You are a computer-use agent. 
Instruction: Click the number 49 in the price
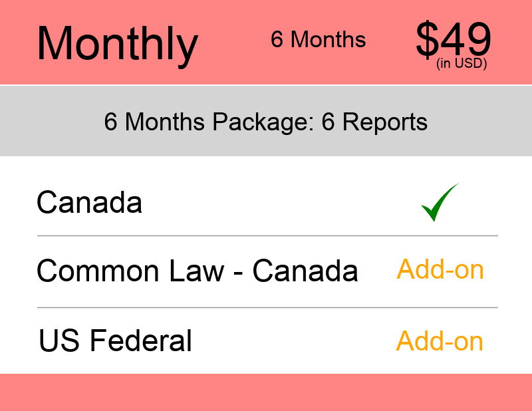click(x=468, y=40)
